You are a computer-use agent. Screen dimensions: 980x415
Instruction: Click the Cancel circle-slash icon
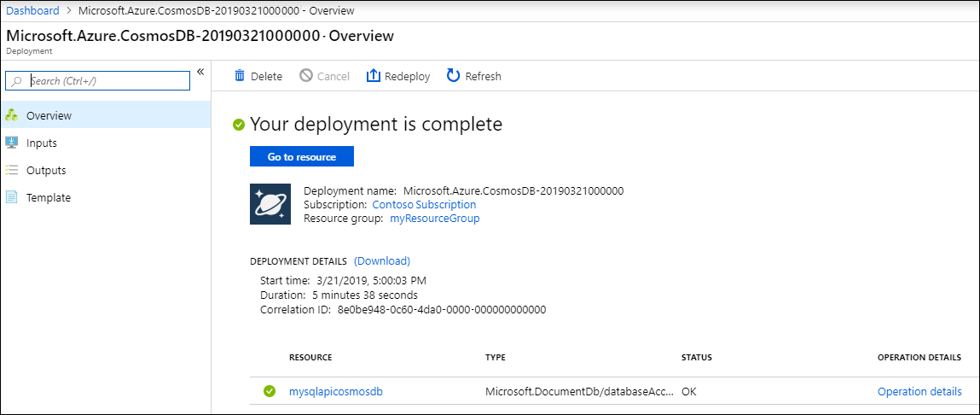[306, 76]
